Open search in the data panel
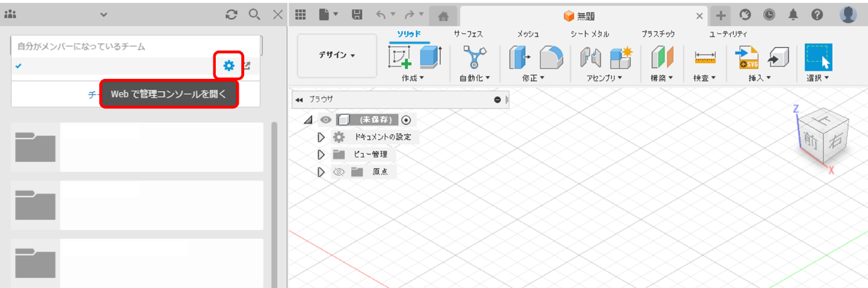868x288 pixels. [254, 14]
